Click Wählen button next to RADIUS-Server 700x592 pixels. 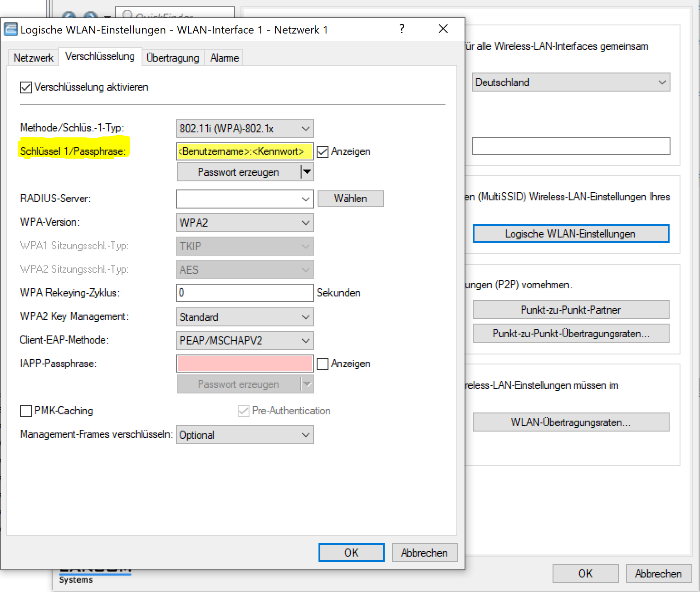350,199
